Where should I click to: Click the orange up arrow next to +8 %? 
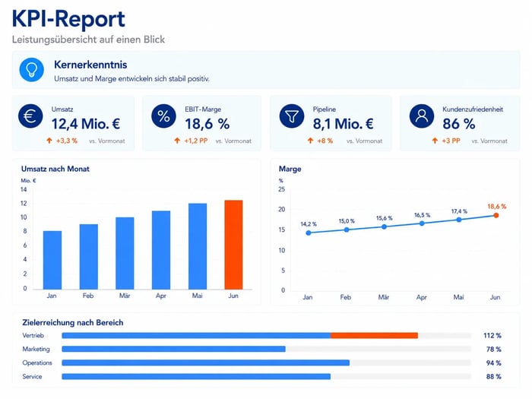tap(310, 141)
